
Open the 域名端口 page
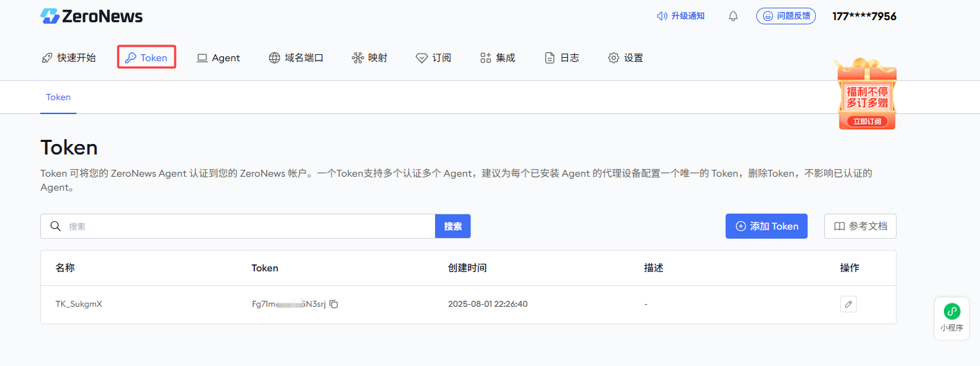(x=296, y=58)
